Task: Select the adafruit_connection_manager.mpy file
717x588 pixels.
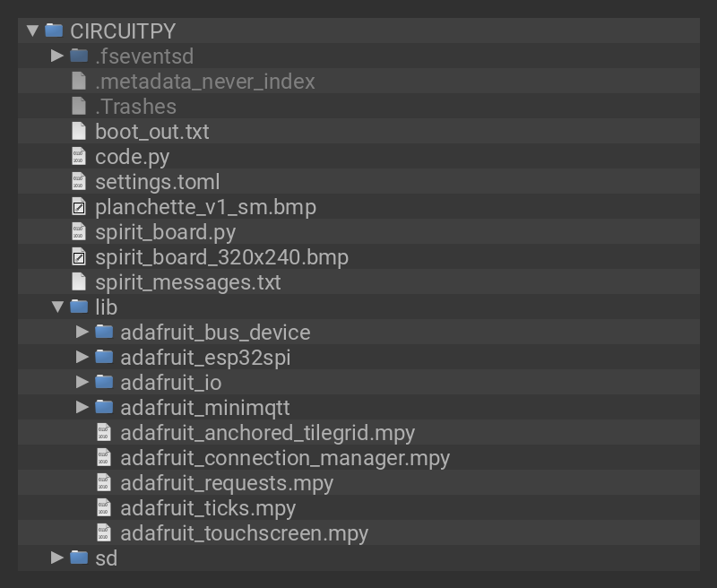Action: [x=284, y=458]
